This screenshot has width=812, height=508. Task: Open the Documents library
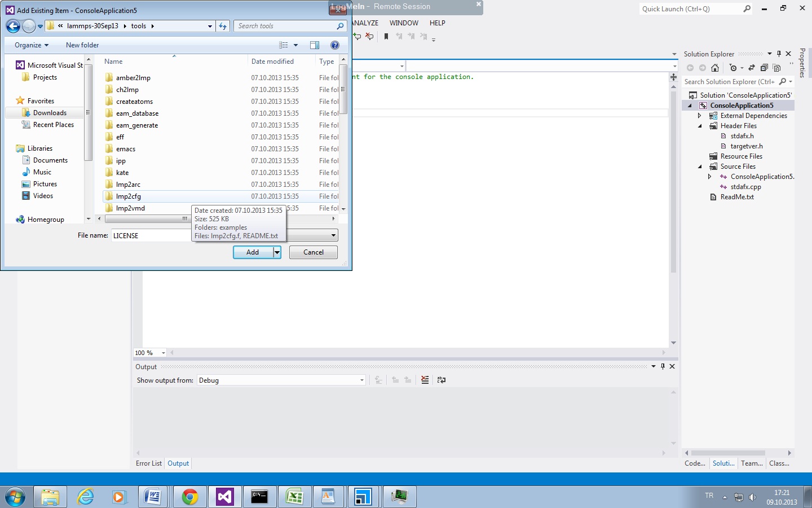[x=50, y=160]
